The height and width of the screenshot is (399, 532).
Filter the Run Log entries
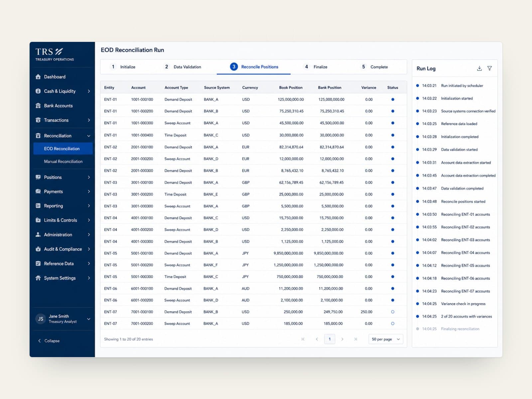tap(490, 68)
